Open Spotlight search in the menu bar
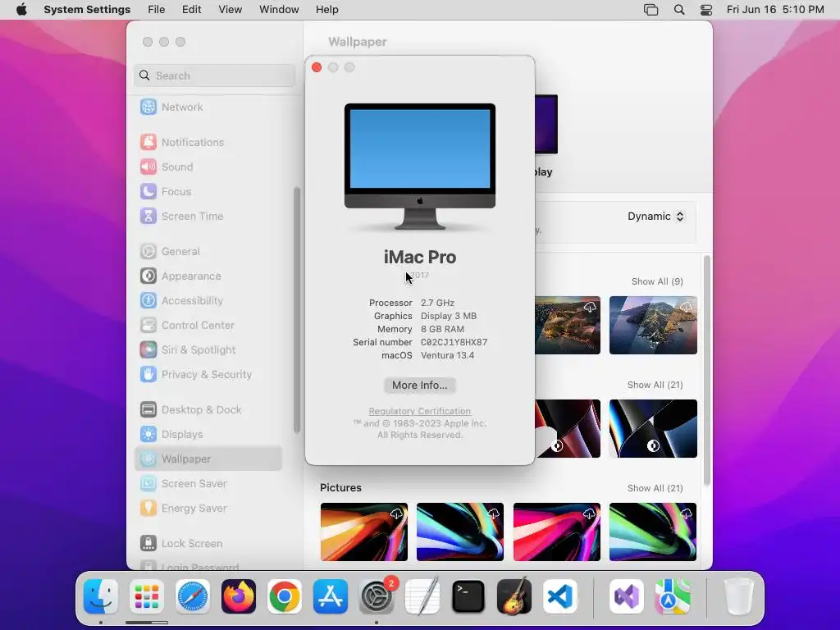 click(678, 10)
